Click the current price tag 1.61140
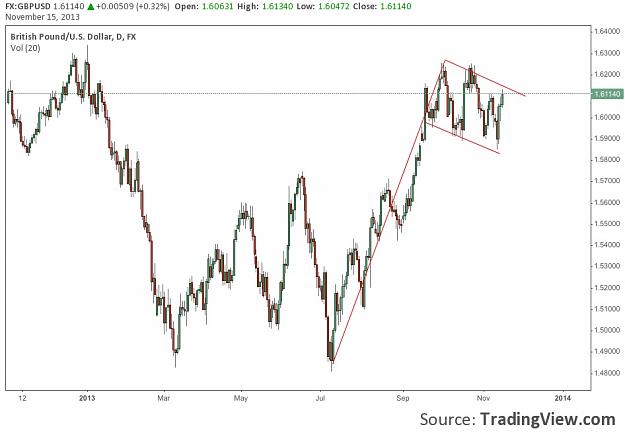Image resolution: width=625 pixels, height=437 pixels. (x=607, y=94)
